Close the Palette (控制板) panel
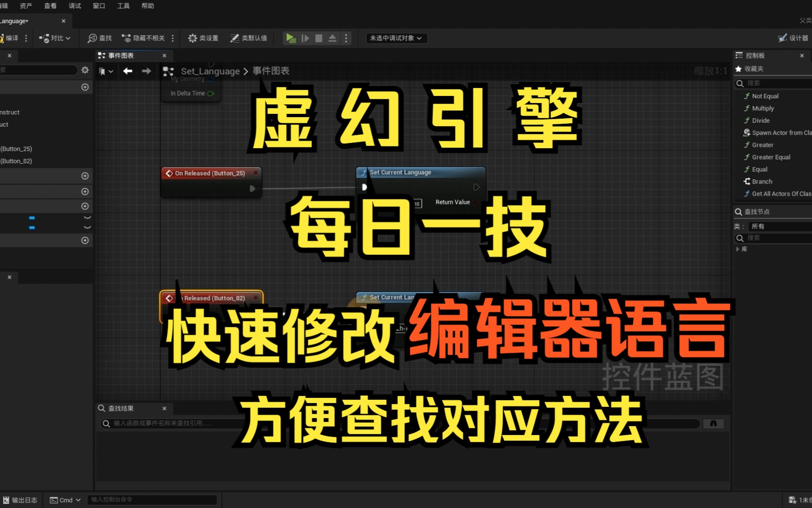The width and height of the screenshot is (812, 508). coord(802,56)
